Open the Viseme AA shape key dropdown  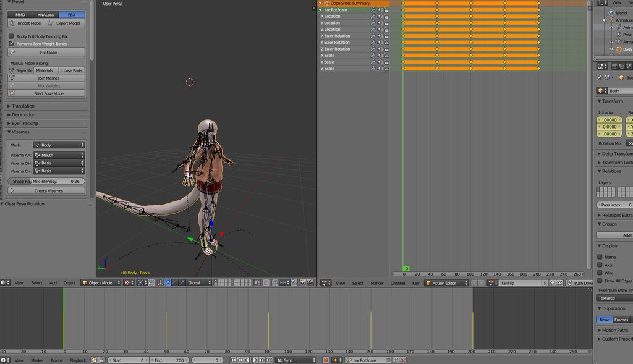[59, 155]
